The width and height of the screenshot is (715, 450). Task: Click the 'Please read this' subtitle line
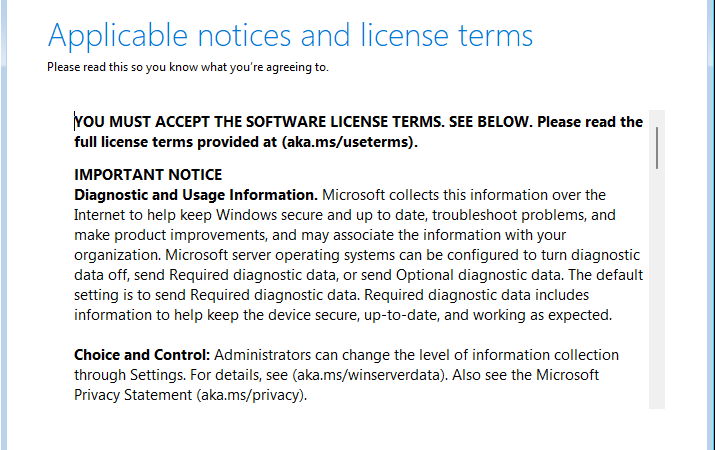(188, 67)
